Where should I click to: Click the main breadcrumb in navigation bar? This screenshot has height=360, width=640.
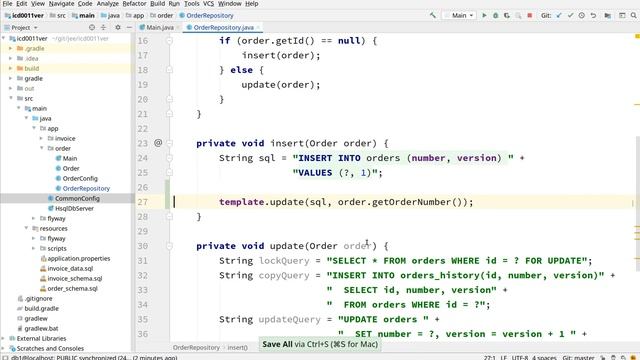(84, 16)
